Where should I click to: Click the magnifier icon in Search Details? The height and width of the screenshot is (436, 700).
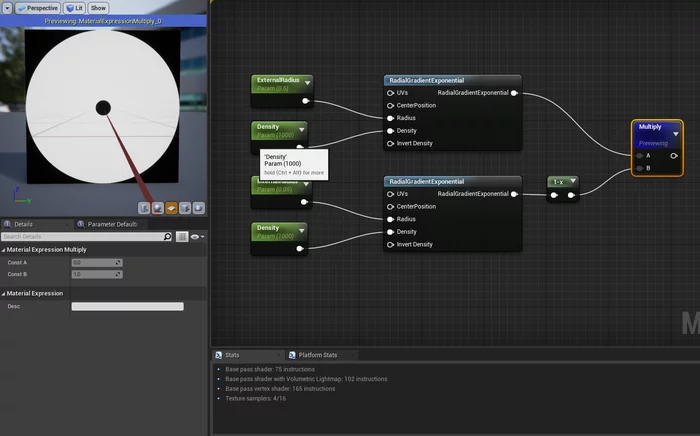click(x=168, y=237)
